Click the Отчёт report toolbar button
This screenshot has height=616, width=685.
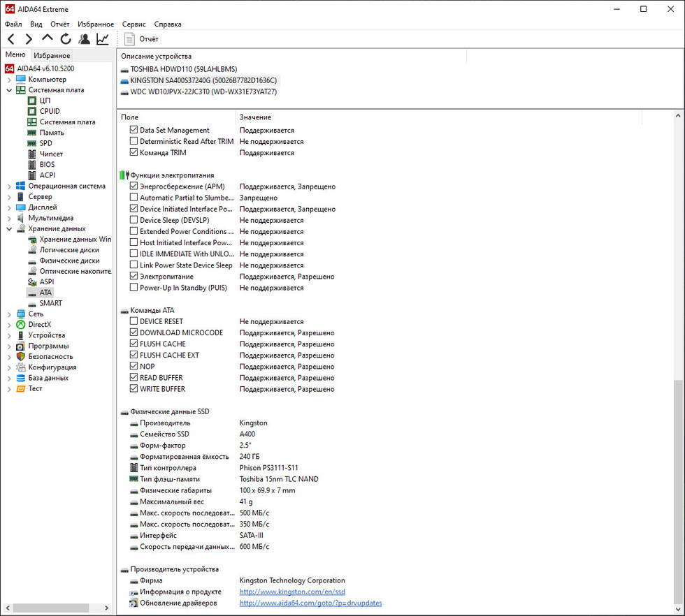(x=141, y=39)
